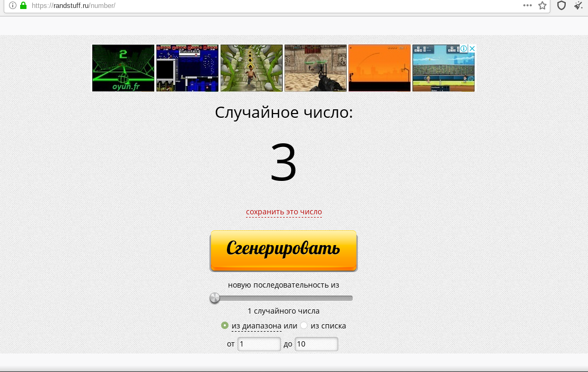Image resolution: width=588 pixels, height=372 pixels.
Task: Click the green secure connection padlock
Action: click(23, 6)
